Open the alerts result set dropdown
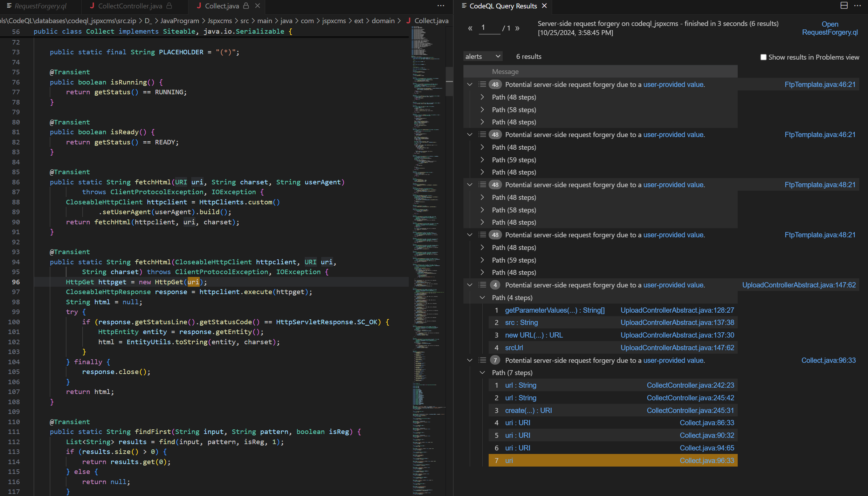The width and height of the screenshot is (868, 496). point(483,56)
